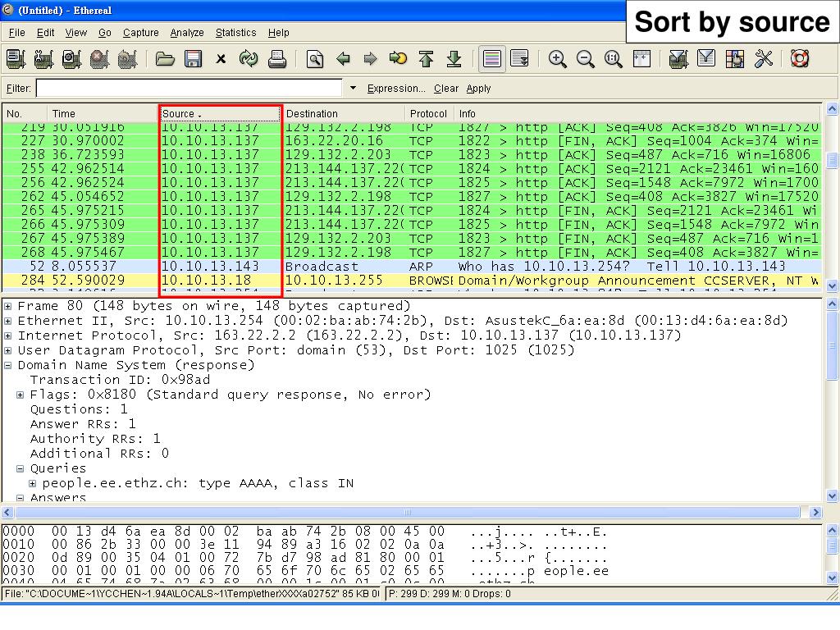This screenshot has height=630, width=840.
Task: Click the packet details horizontal scrollbar track
Action: pyautogui.click(x=408, y=513)
